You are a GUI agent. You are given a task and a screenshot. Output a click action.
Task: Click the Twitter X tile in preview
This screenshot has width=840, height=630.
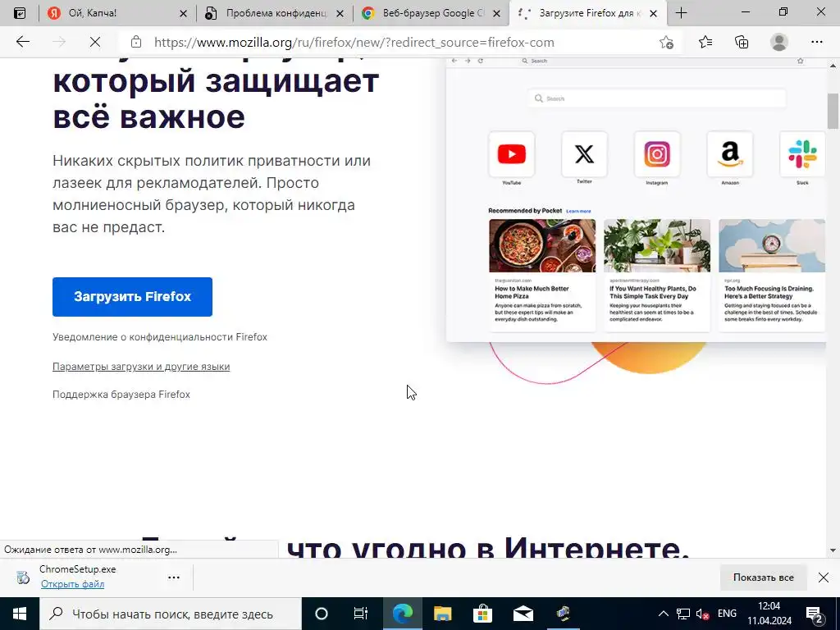(584, 154)
